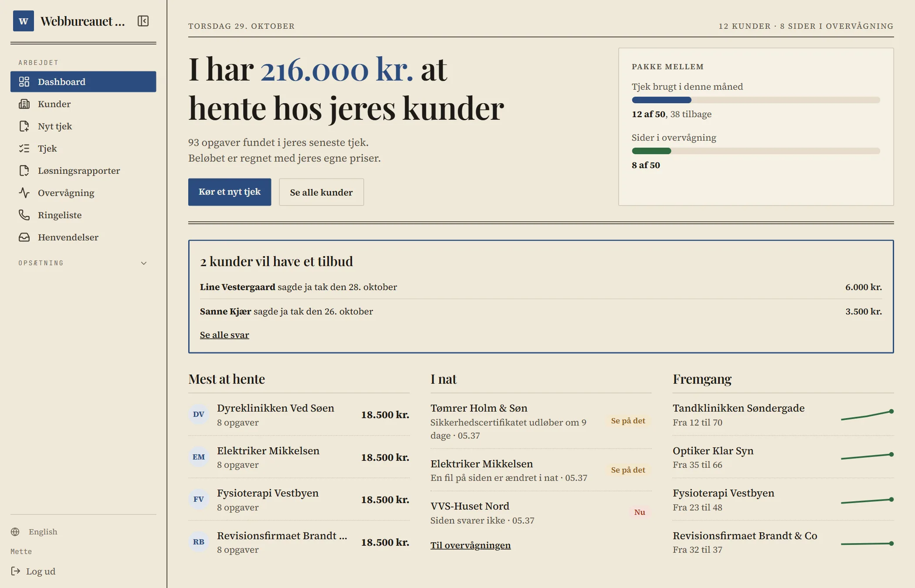
Task: Click Se på det for Tømrer Holm & Søn
Action: click(x=628, y=421)
